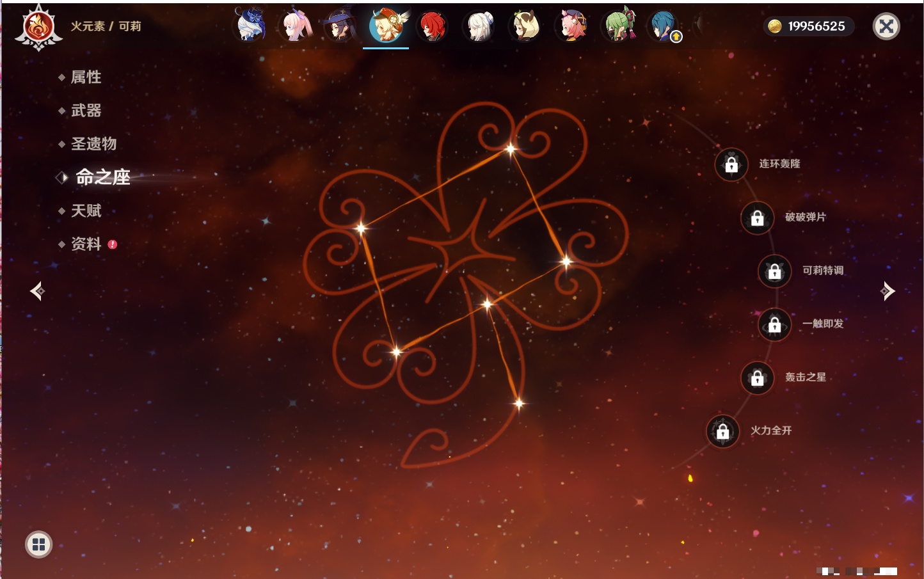
Task: Select Mona's witch-hat avatar
Action: coord(340,26)
